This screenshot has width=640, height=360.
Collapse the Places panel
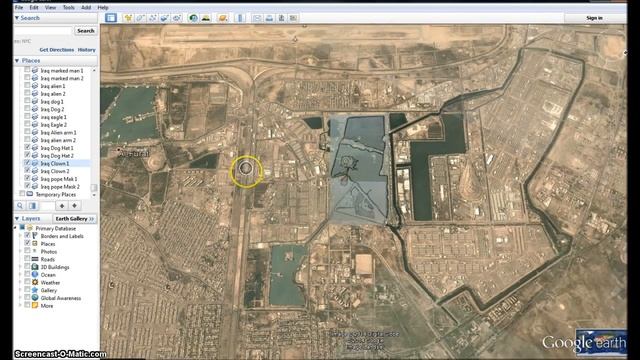(x=17, y=60)
